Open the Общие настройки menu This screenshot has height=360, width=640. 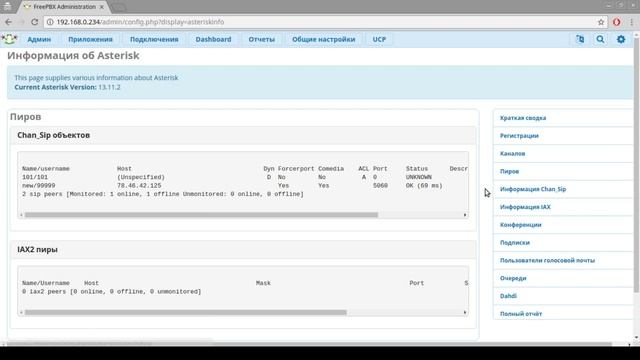(x=324, y=39)
